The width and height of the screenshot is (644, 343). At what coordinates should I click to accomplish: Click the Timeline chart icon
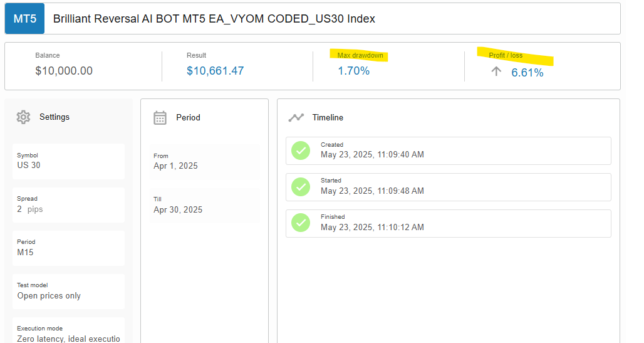click(296, 117)
